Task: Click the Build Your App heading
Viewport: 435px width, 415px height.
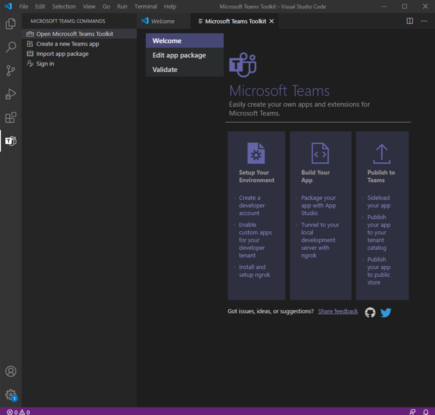Action: (315, 176)
